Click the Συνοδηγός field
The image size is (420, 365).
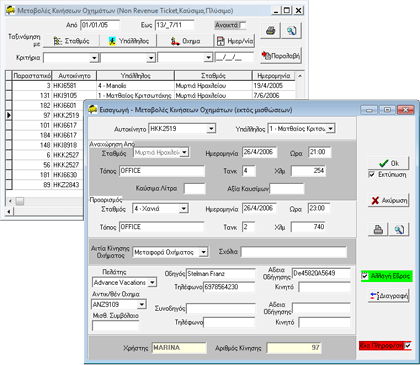[221, 308]
